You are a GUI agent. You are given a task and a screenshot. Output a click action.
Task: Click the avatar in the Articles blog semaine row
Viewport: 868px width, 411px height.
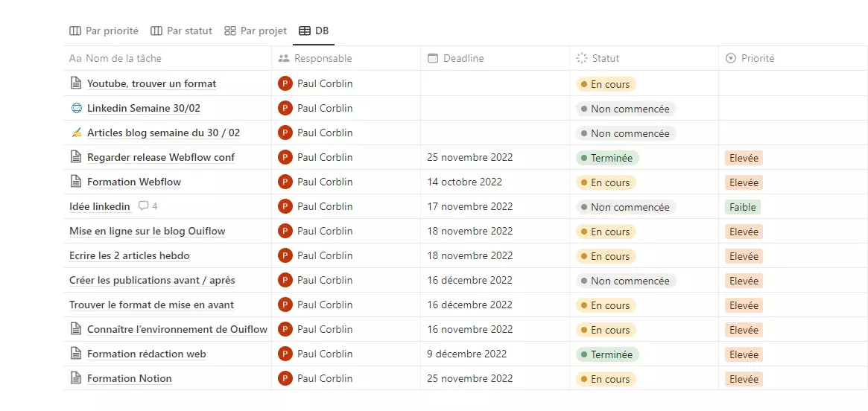(285, 133)
